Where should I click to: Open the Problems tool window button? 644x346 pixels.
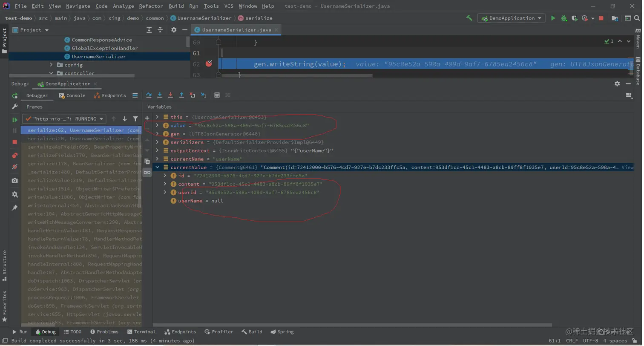coord(104,332)
